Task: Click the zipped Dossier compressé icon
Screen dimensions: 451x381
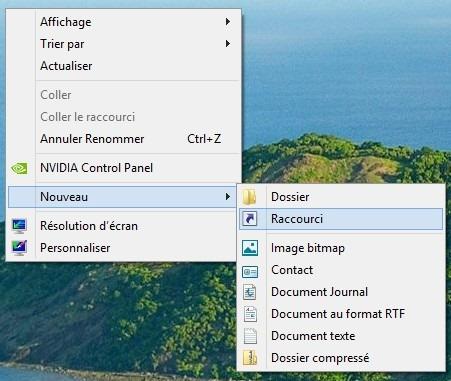Action: [x=250, y=358]
